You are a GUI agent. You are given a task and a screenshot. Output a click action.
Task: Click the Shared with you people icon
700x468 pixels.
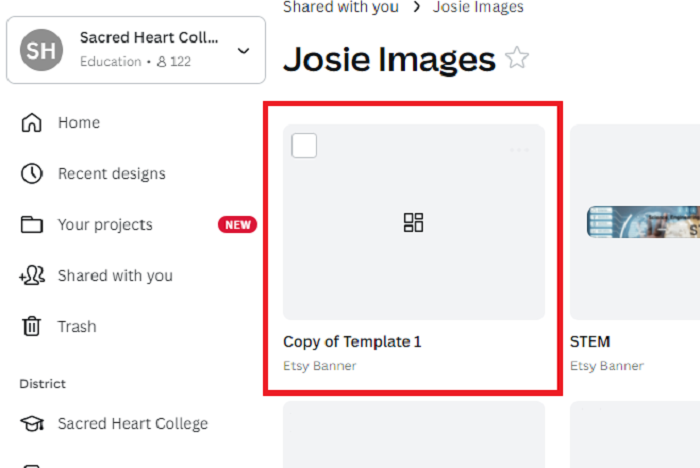click(32, 276)
